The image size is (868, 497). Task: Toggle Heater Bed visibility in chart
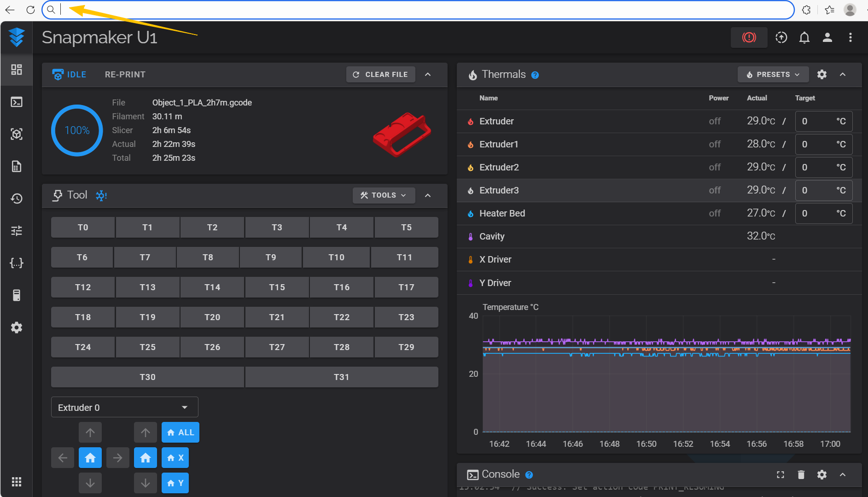(502, 213)
